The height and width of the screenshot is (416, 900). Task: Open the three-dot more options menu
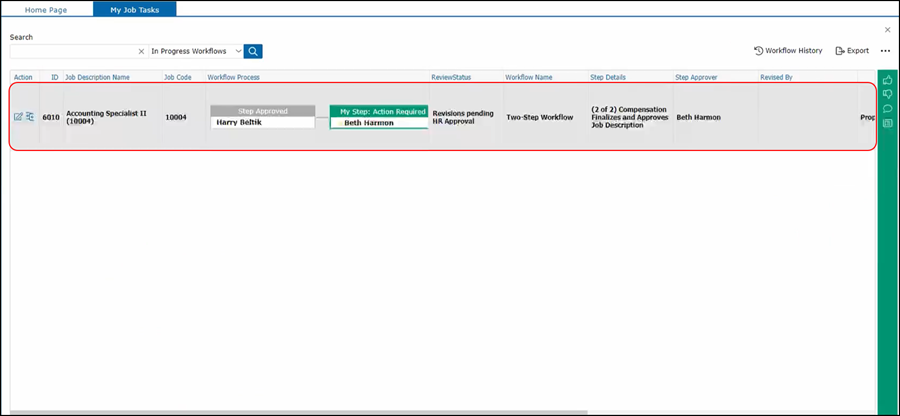[x=885, y=51]
